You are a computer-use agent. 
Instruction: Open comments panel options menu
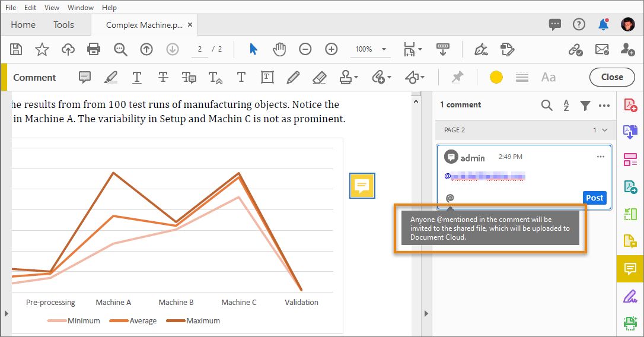click(x=604, y=106)
